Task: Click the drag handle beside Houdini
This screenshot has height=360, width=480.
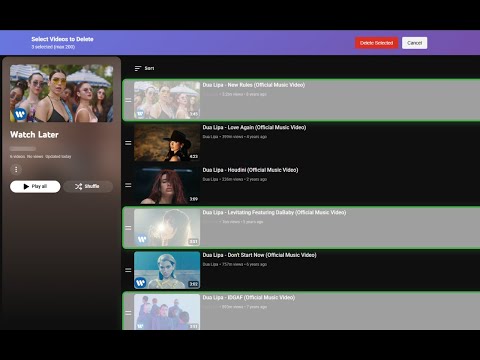Action: click(128, 185)
